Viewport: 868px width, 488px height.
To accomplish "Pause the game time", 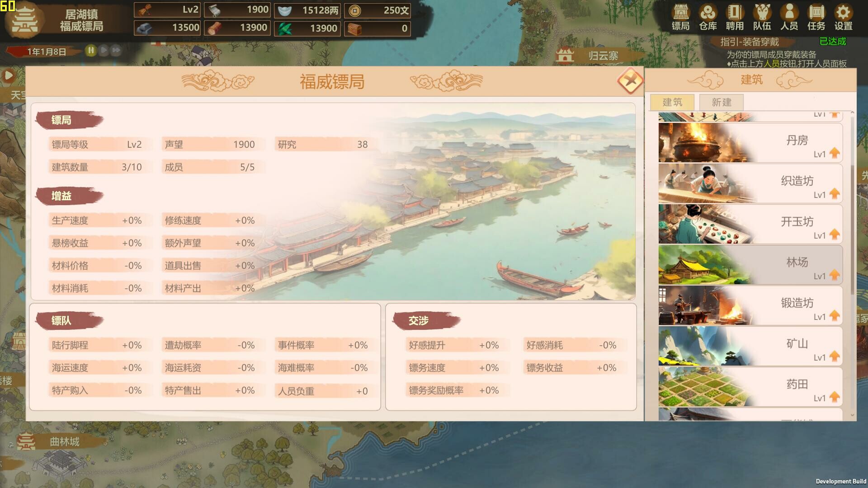I will [x=90, y=51].
